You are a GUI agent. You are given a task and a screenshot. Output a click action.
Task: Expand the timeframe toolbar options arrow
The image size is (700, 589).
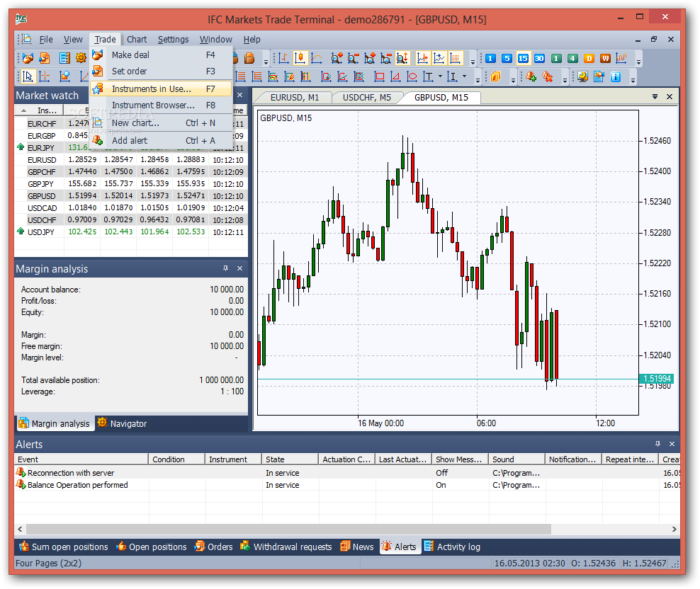click(638, 62)
